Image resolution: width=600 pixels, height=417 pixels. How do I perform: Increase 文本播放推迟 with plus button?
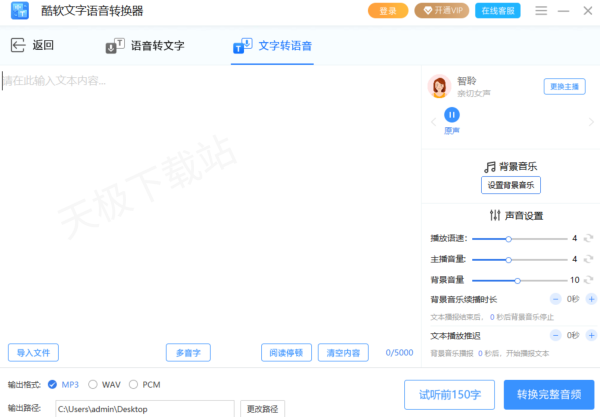pyautogui.click(x=591, y=336)
